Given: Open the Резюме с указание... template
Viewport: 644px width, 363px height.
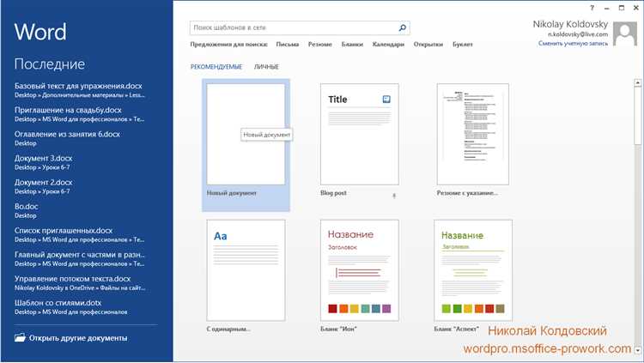Looking at the screenshot, I should point(473,134).
